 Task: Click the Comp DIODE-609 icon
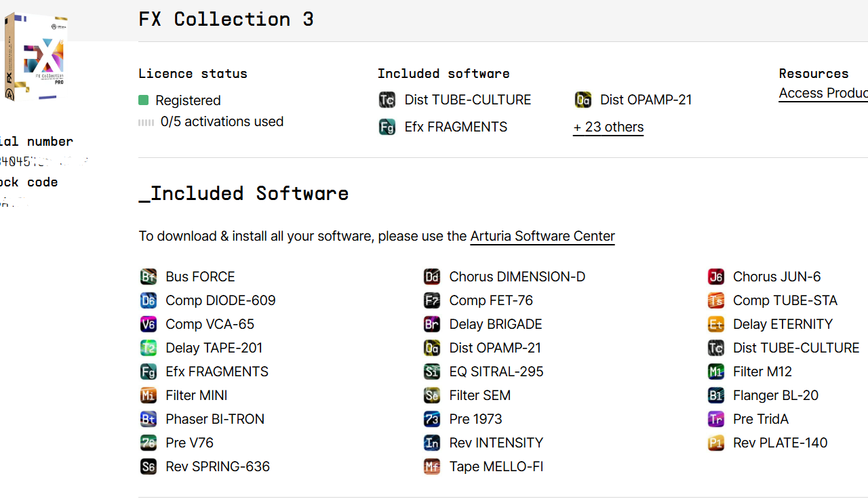point(148,300)
